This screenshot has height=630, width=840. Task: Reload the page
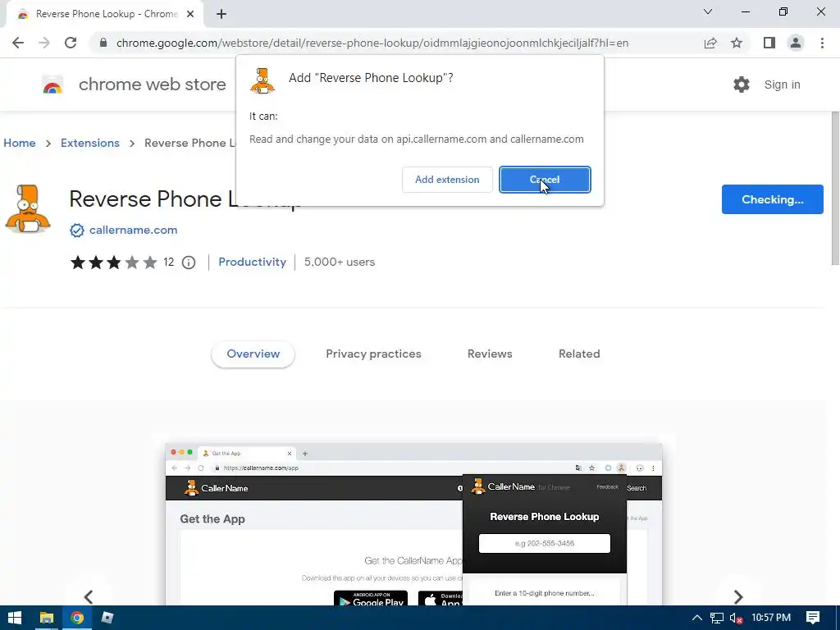(71, 43)
